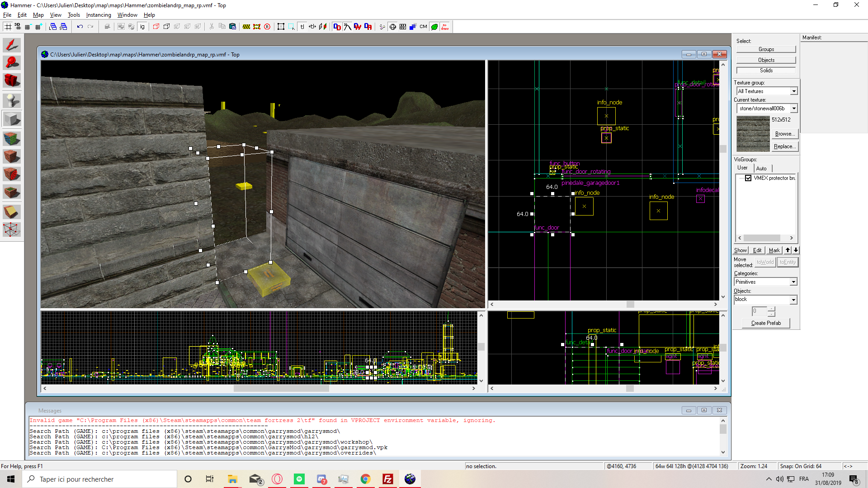868x488 pixels.
Task: Click the faces count stepper up arrow
Action: pos(771,309)
